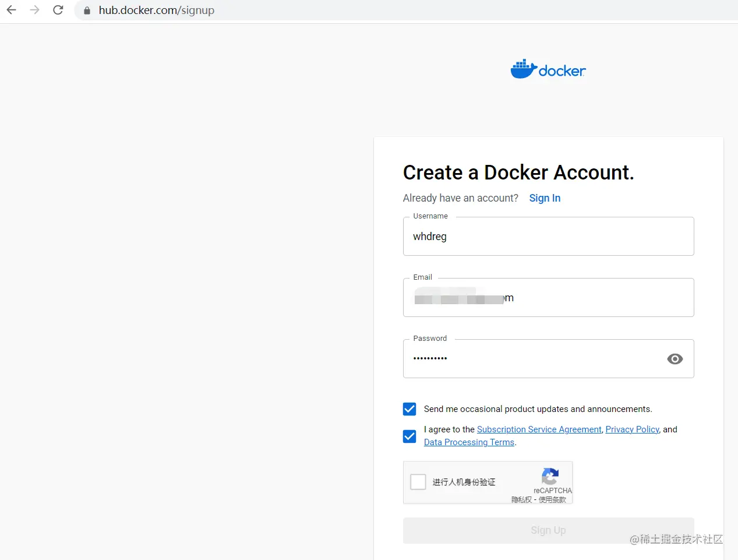Image resolution: width=738 pixels, height=560 pixels.
Task: Click the browser forward arrow
Action: coord(34,10)
